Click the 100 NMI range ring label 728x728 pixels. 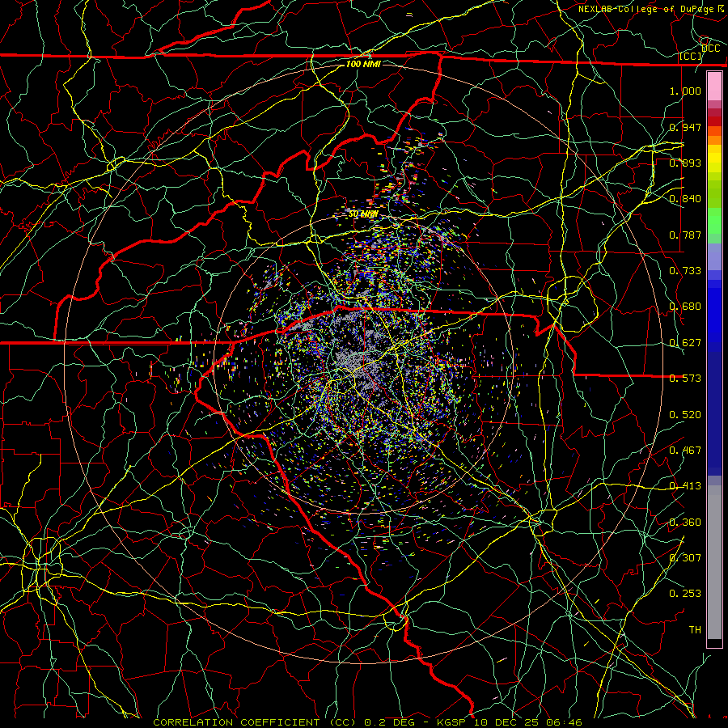click(363, 64)
